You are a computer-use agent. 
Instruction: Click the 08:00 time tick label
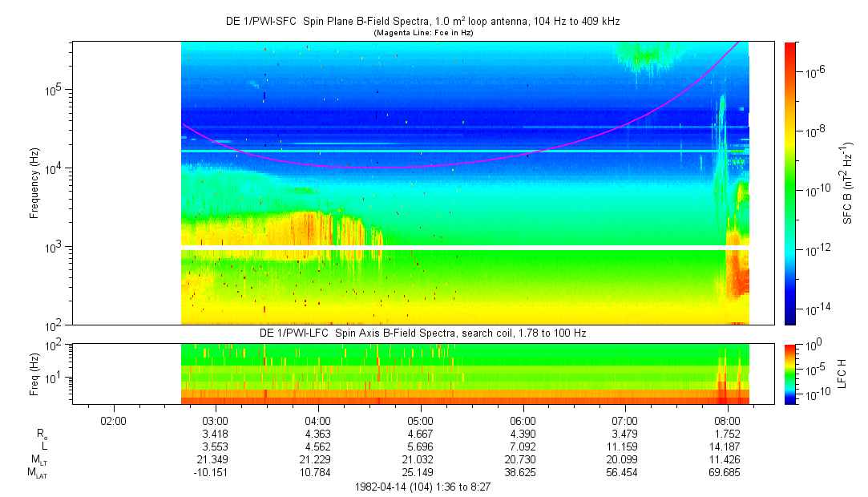727,420
